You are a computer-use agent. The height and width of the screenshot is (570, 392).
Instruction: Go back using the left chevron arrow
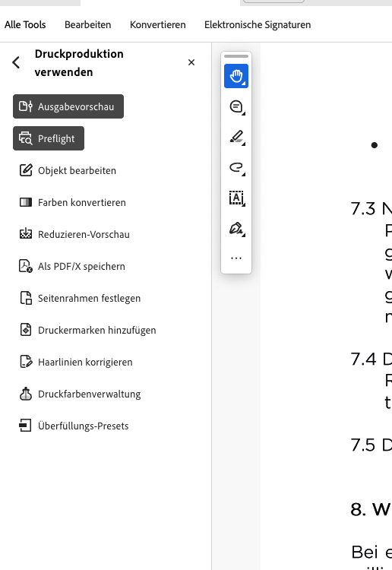16,62
